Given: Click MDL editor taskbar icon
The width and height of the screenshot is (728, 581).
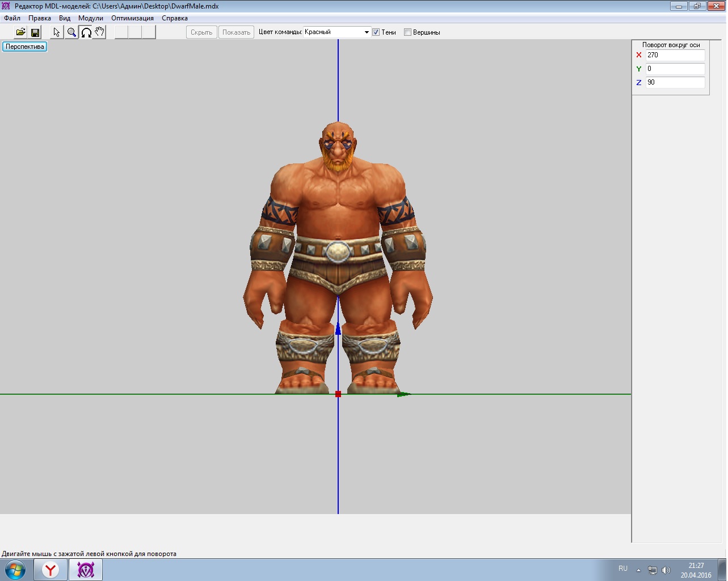Looking at the screenshot, I should (x=86, y=570).
